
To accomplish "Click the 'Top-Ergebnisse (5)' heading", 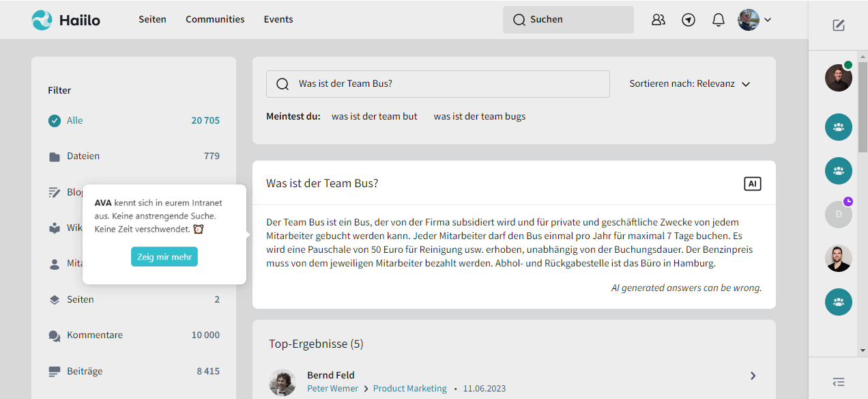I will click(316, 344).
